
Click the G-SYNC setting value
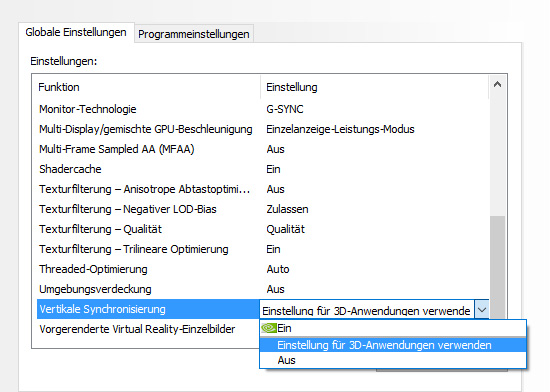284,109
